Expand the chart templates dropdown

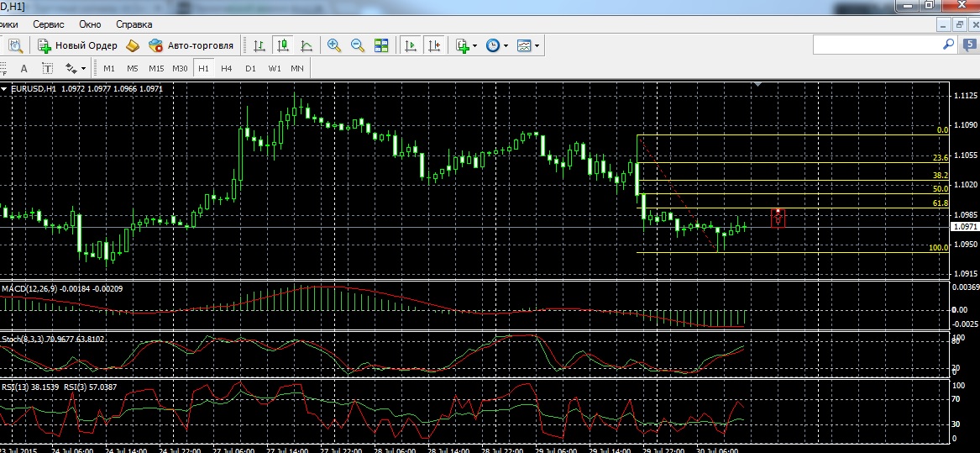pyautogui.click(x=528, y=45)
